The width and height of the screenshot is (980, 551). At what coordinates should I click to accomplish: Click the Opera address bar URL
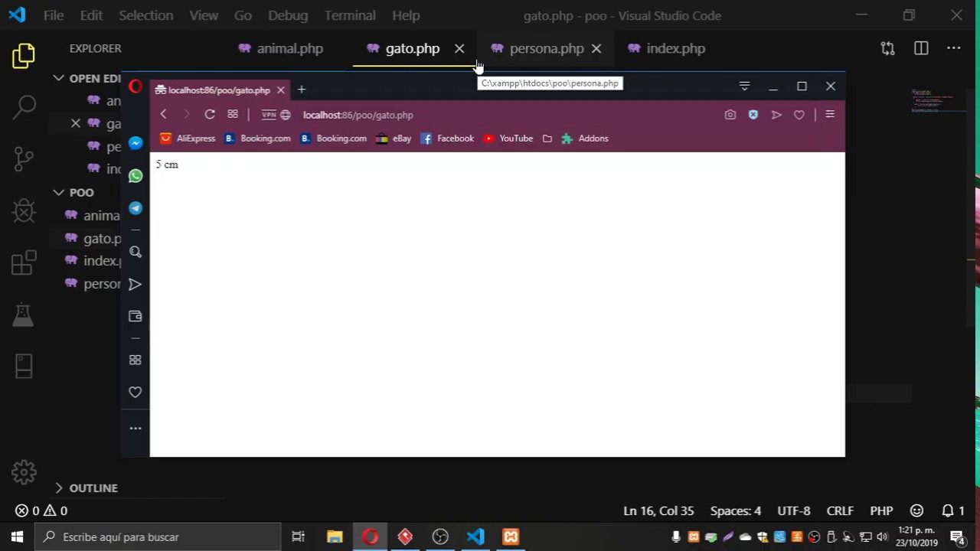[x=358, y=115]
